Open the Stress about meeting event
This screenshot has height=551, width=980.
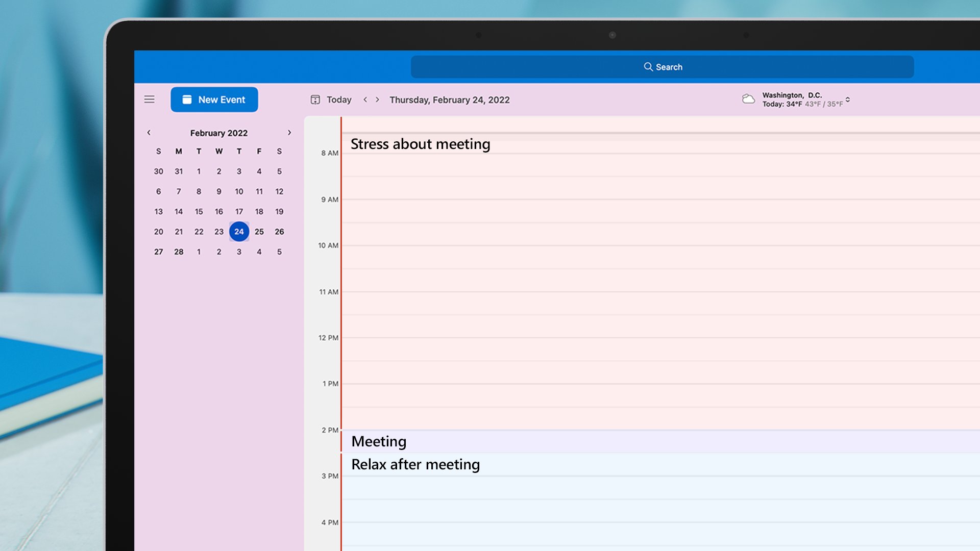[x=420, y=144]
